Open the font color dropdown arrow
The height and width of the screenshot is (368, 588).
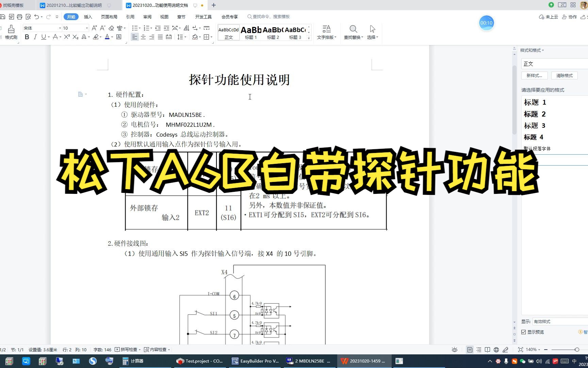112,37
